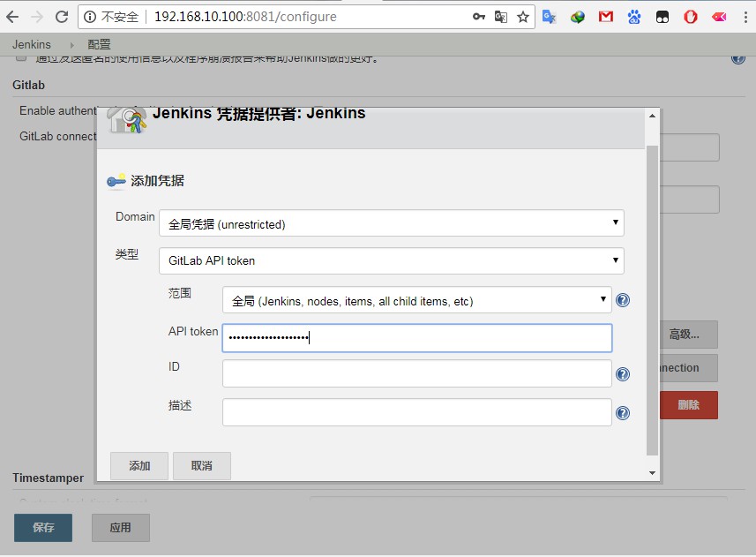Click the dialog's vertical scrollbar
This screenshot has height=557, width=756.
click(653, 300)
